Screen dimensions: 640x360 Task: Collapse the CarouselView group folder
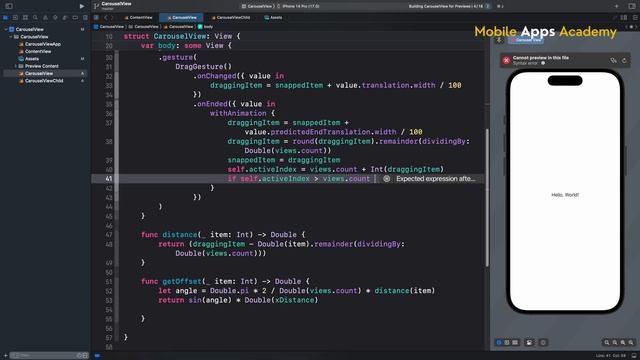click(x=11, y=37)
